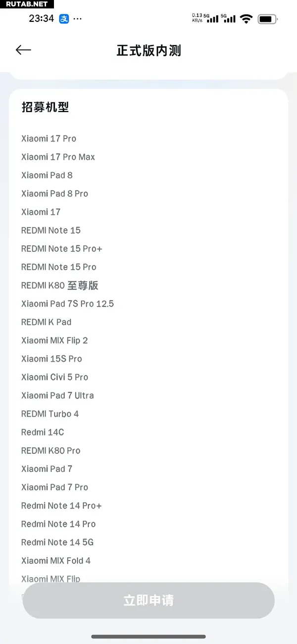297x644 pixels.
Task: Tap the Wi-Fi status icon
Action: 246,19
